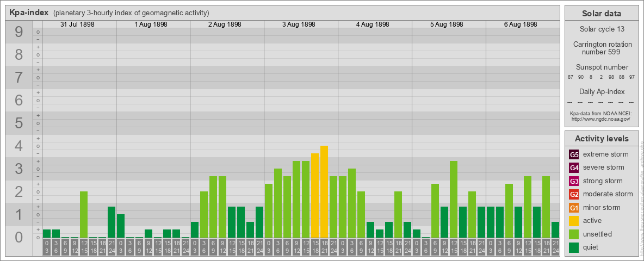Click the Kpa-index chart title
644x261 pixels.
(x=29, y=13)
